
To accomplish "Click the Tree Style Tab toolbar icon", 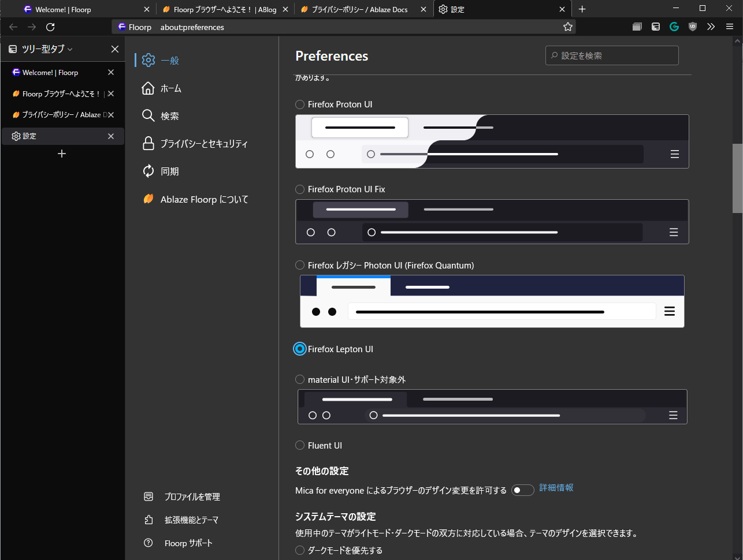I will (x=656, y=27).
